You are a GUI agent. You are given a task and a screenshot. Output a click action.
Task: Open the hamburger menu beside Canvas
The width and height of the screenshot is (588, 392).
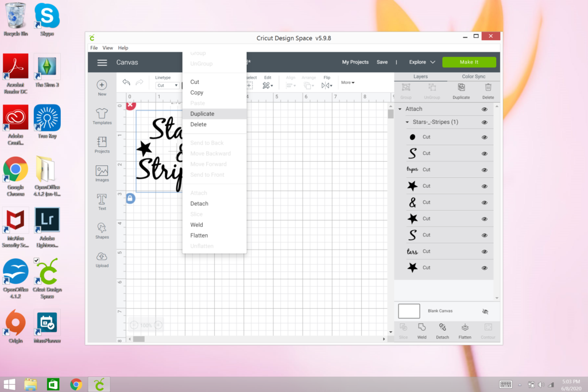coord(102,63)
